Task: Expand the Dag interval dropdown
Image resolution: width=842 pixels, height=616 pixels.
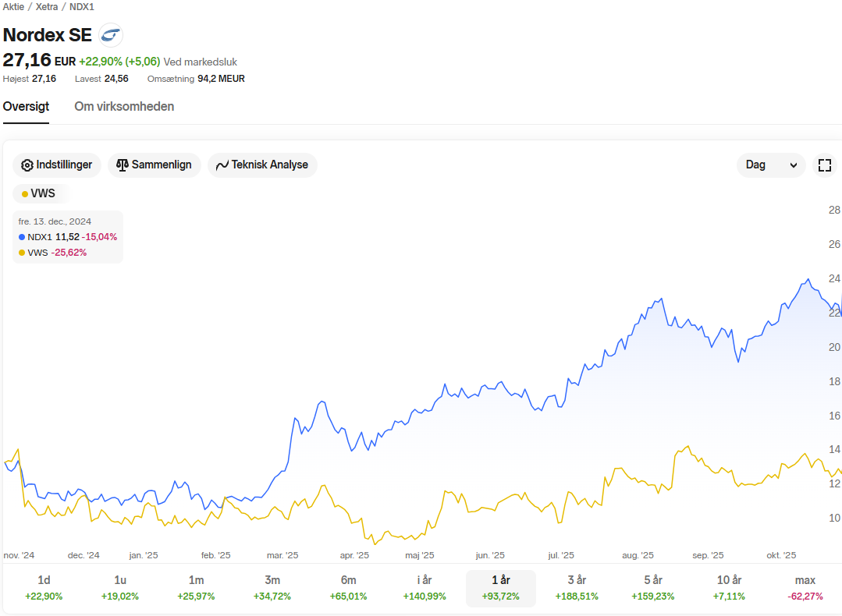Action: [770, 165]
